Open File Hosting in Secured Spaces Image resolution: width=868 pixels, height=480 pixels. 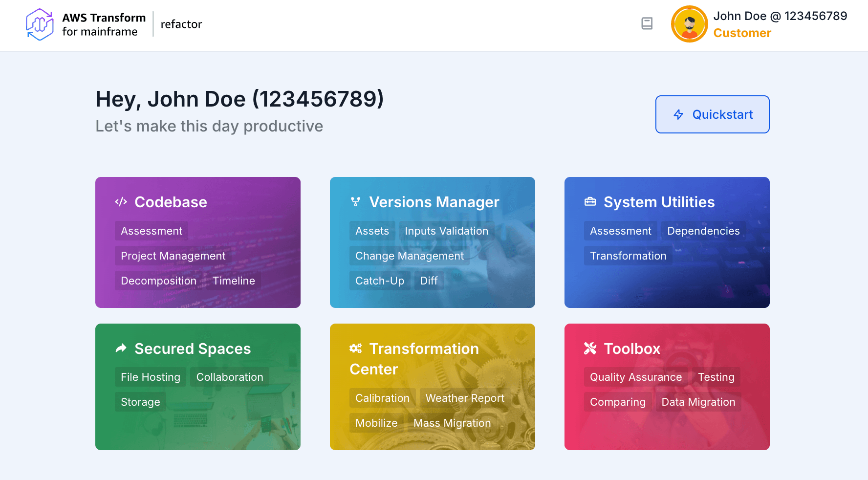[151, 377]
